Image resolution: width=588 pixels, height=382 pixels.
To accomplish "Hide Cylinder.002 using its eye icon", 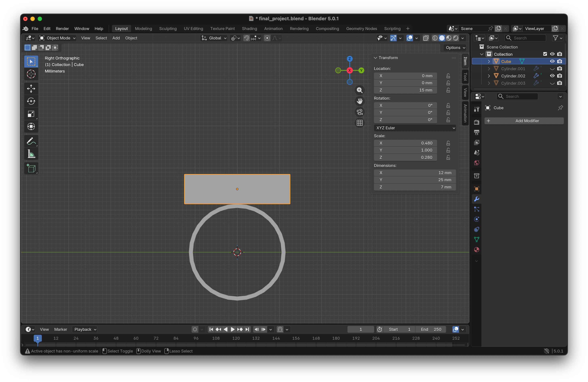I will coord(552,76).
